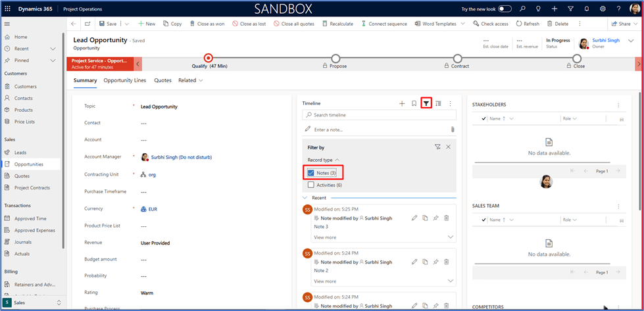Open the org contracting unit link
This screenshot has width=644, height=311.
click(x=151, y=175)
